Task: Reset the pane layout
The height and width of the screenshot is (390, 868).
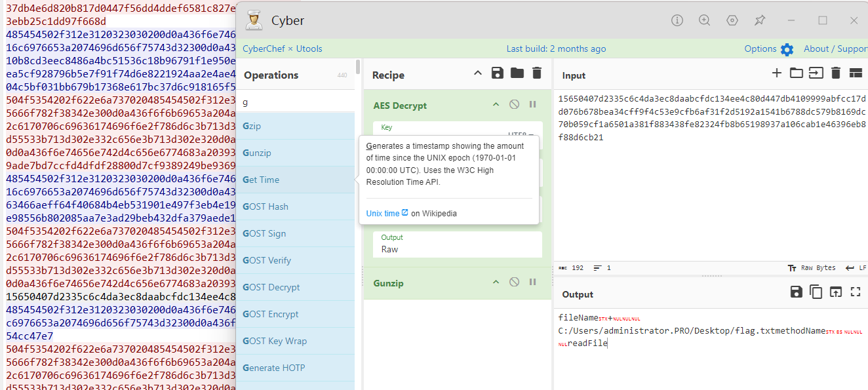Action: (x=856, y=73)
